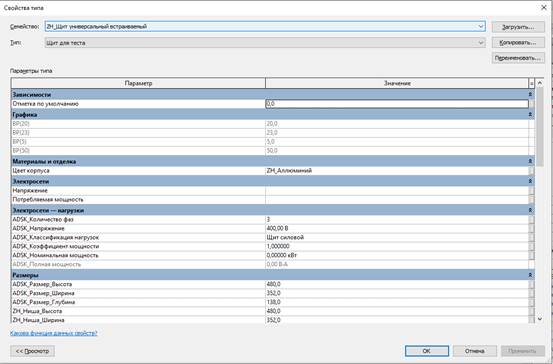
Task: Click the << Просмотр button
Action: coord(32,351)
